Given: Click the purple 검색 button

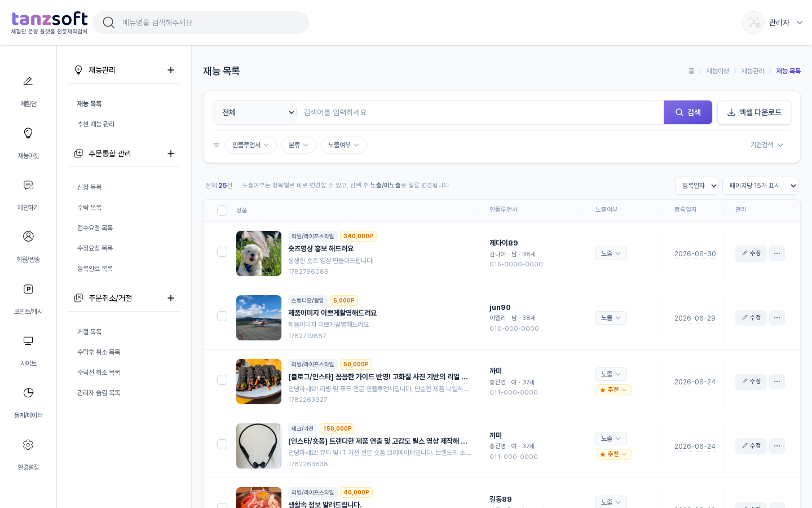Looking at the screenshot, I should click(688, 112).
